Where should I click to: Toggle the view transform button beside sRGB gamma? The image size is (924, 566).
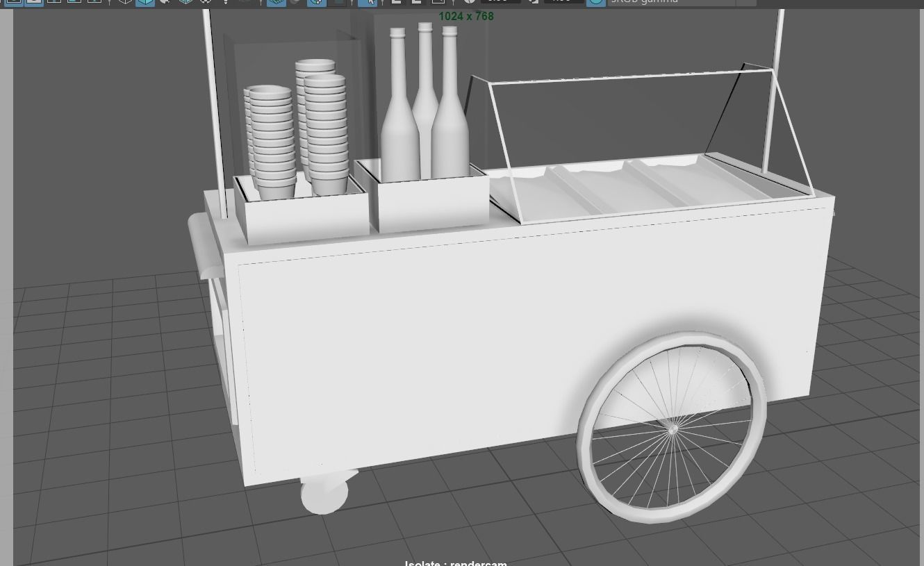[x=596, y=2]
